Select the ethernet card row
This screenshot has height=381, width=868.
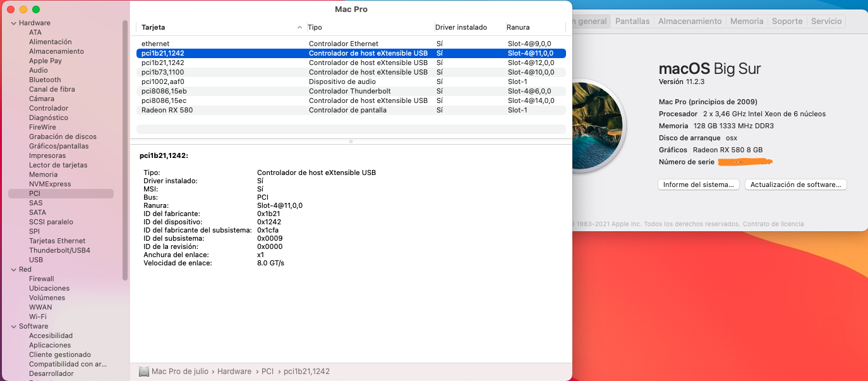351,44
